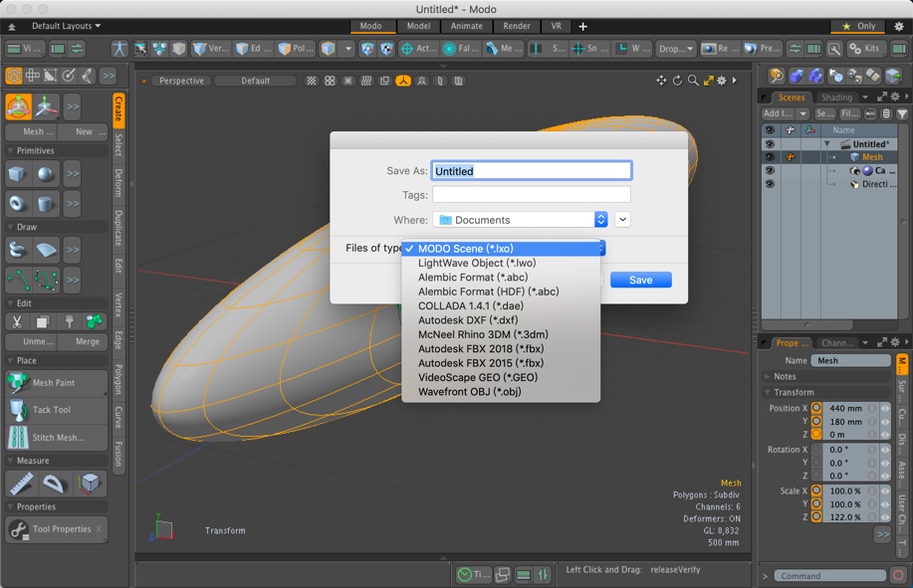This screenshot has height=588, width=913.
Task: Select the Mesh Paint tool
Action: (x=55, y=382)
